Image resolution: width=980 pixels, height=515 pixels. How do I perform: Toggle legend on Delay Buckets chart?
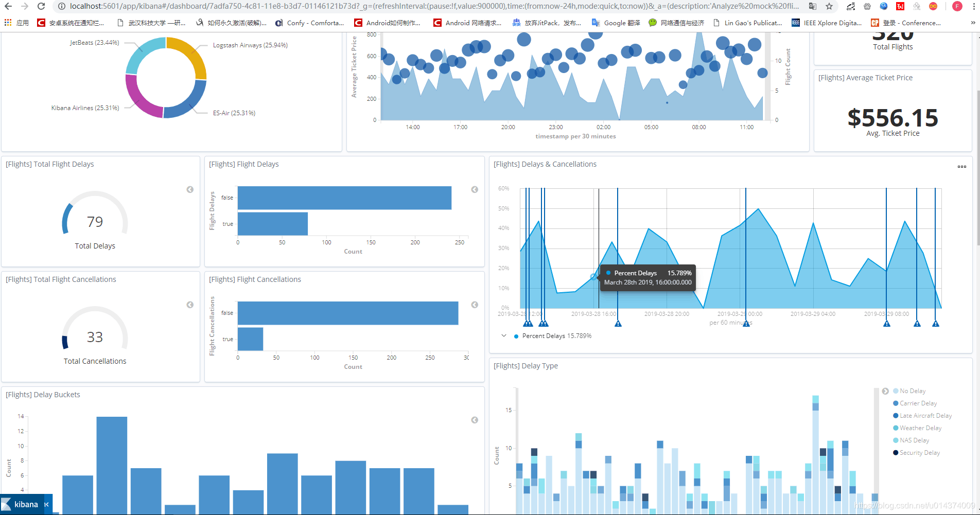[475, 420]
